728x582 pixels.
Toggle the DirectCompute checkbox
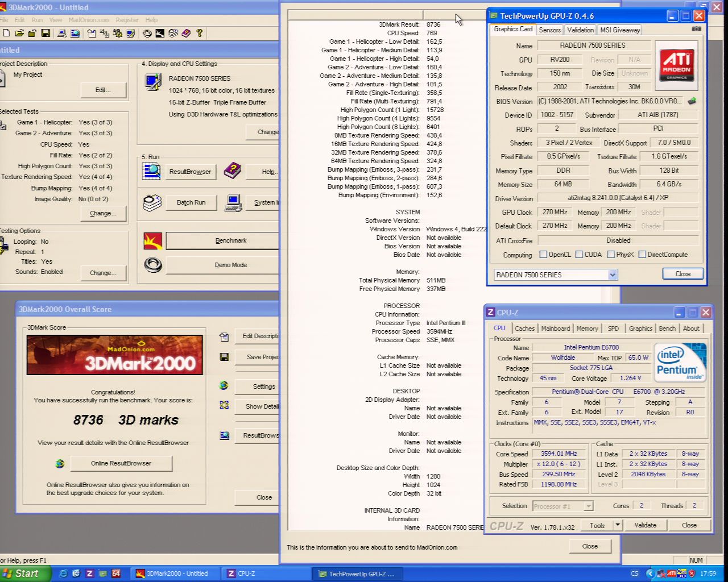tap(642, 255)
